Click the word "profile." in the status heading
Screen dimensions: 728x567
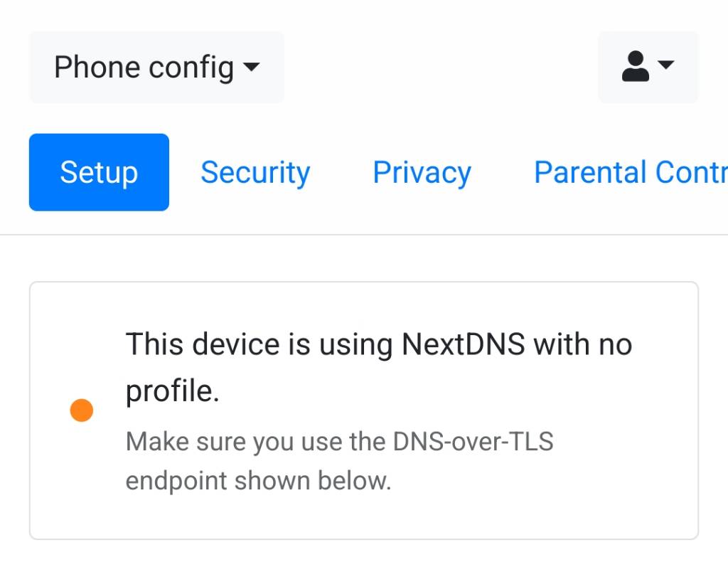click(172, 391)
